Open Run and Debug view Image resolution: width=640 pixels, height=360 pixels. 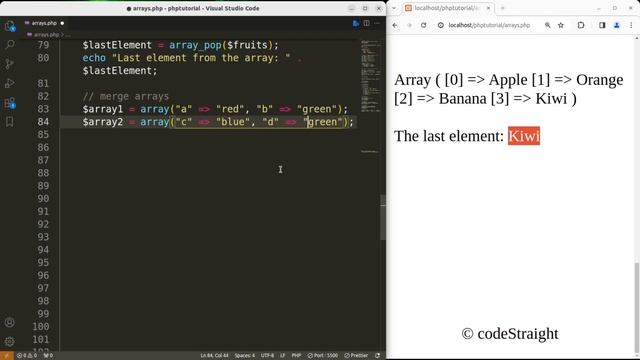9,83
